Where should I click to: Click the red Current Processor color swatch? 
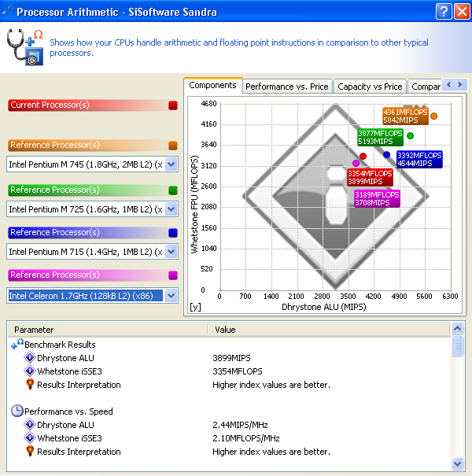tap(173, 105)
